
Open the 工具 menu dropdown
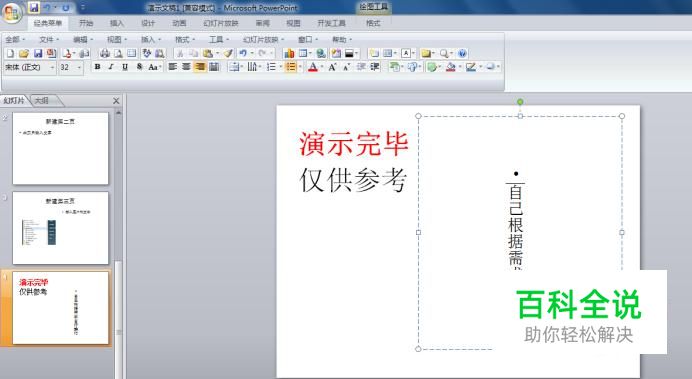pos(218,40)
